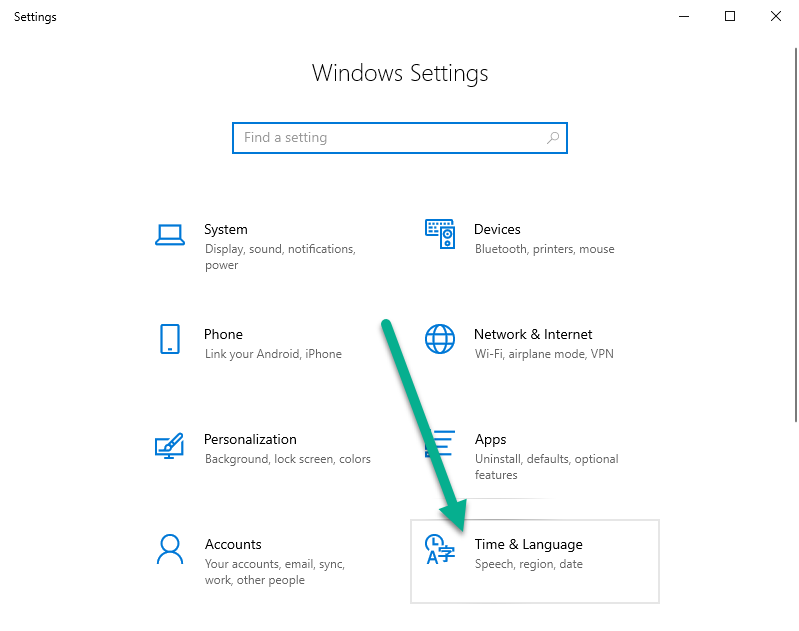Open the Accounts settings title
The height and width of the screenshot is (631, 799).
point(233,544)
